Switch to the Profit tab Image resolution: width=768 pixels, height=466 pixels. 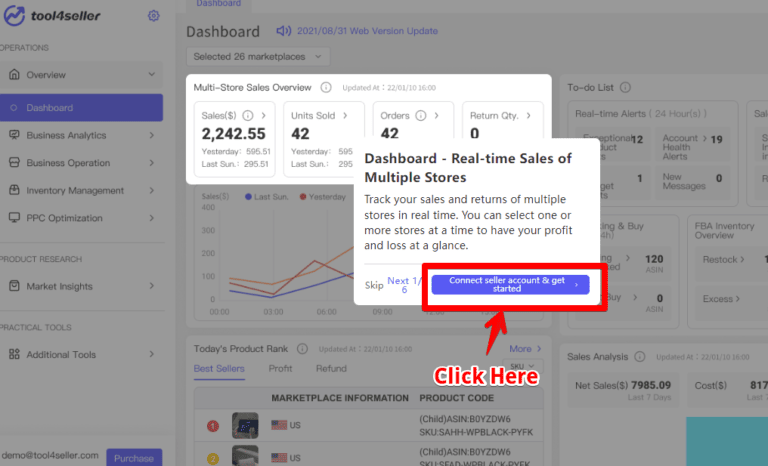click(280, 368)
